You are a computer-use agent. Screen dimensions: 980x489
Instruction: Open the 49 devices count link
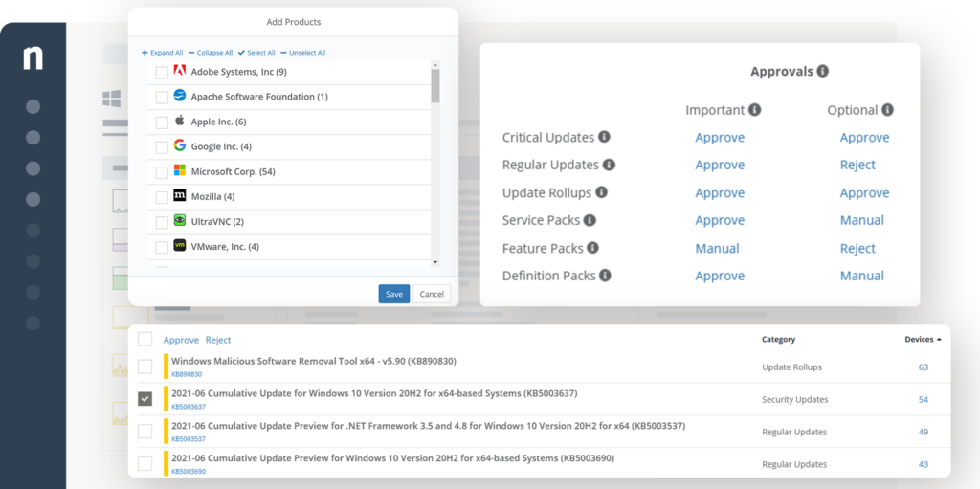point(924,433)
